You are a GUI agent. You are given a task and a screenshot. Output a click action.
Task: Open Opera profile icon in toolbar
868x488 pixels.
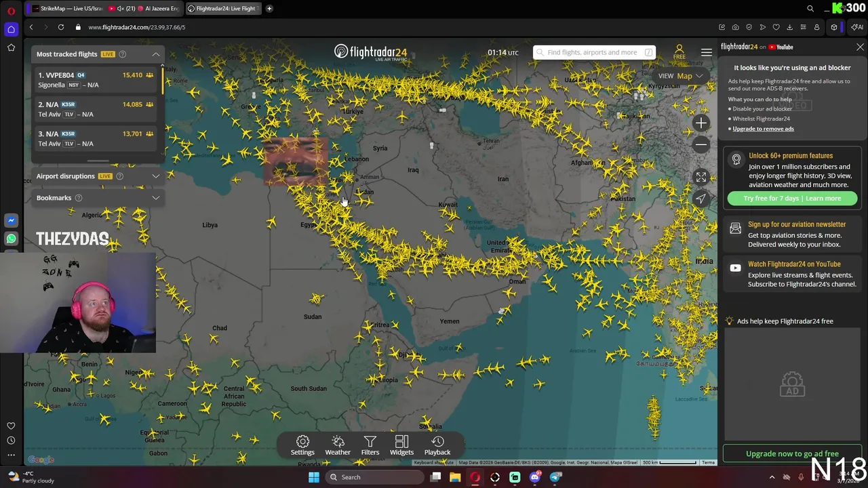816,27
